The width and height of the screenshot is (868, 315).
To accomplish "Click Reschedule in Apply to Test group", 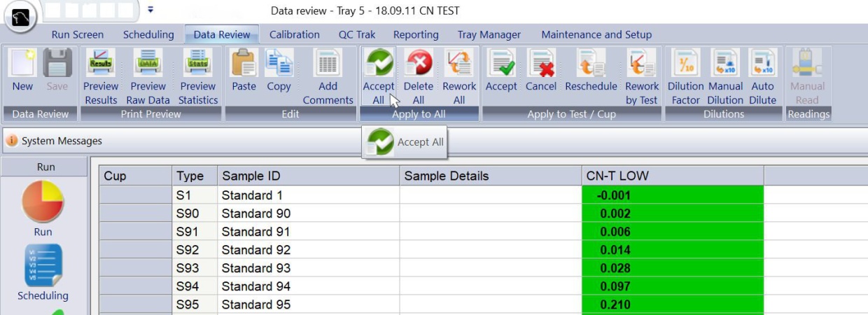I will click(x=591, y=64).
